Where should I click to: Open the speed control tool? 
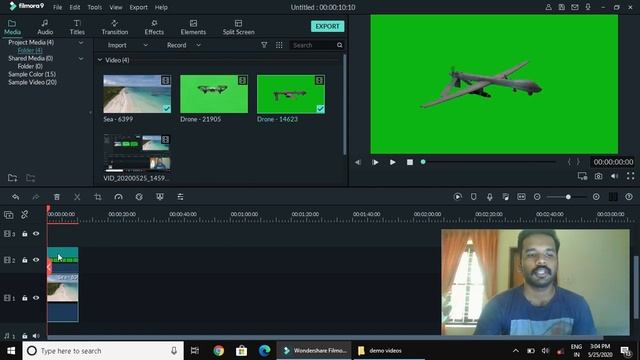click(x=118, y=197)
